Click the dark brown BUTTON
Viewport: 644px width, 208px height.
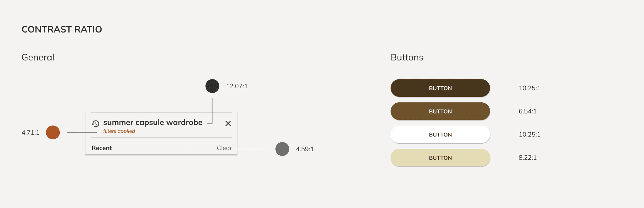point(440,88)
